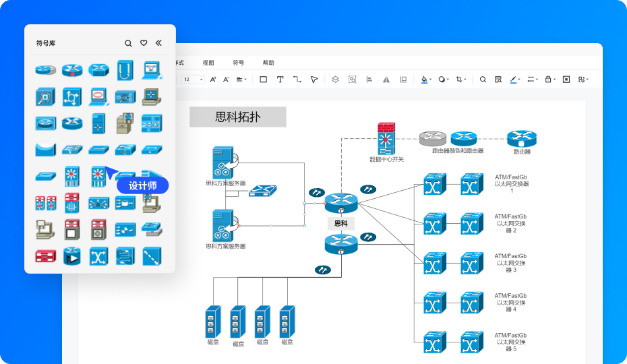
Task: Open the 视图 menu
Action: (208, 63)
